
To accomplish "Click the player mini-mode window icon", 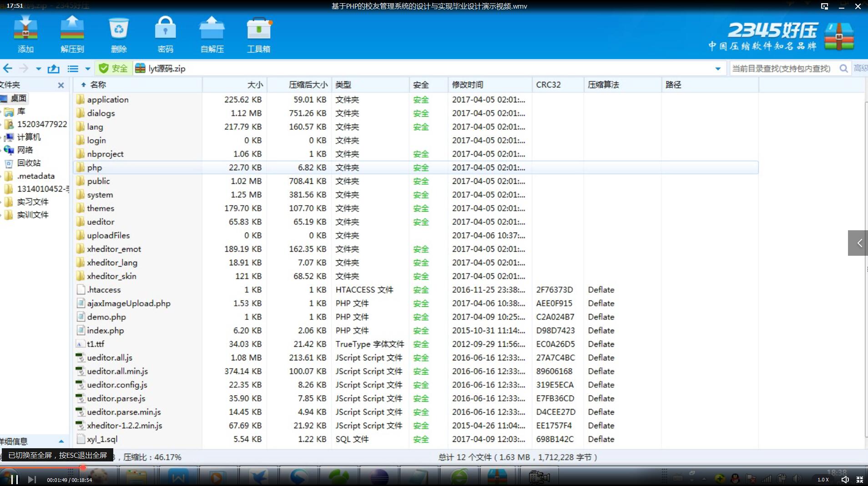I will pos(824,6).
